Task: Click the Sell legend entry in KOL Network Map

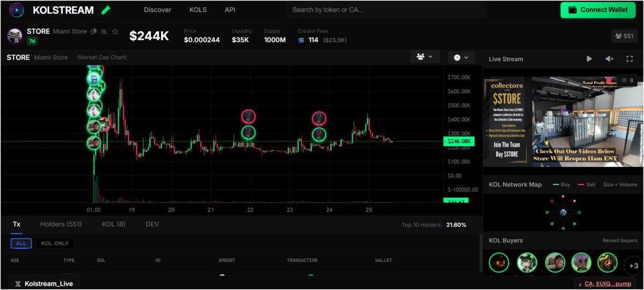Action: pyautogui.click(x=586, y=184)
